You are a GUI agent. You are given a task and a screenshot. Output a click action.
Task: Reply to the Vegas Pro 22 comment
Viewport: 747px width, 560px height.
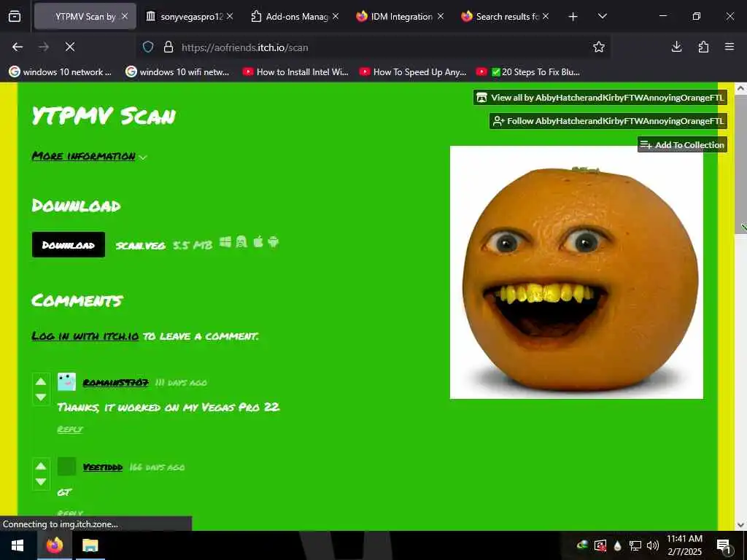click(69, 429)
